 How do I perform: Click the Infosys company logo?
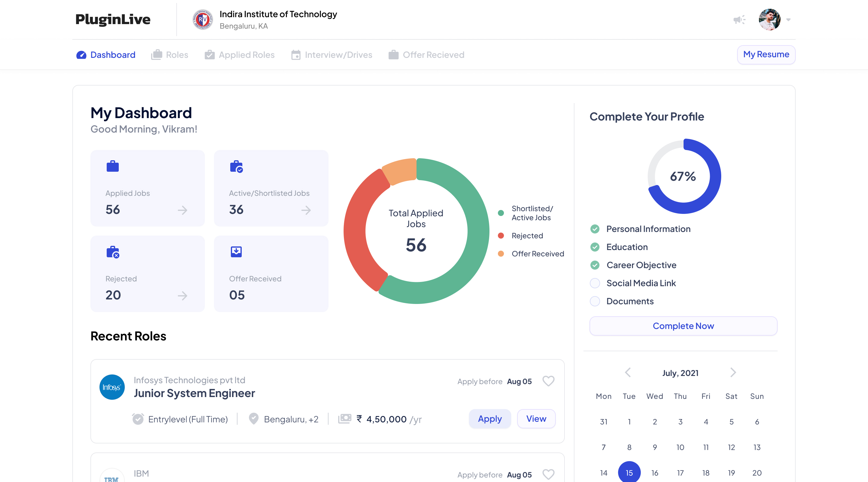tap(112, 387)
